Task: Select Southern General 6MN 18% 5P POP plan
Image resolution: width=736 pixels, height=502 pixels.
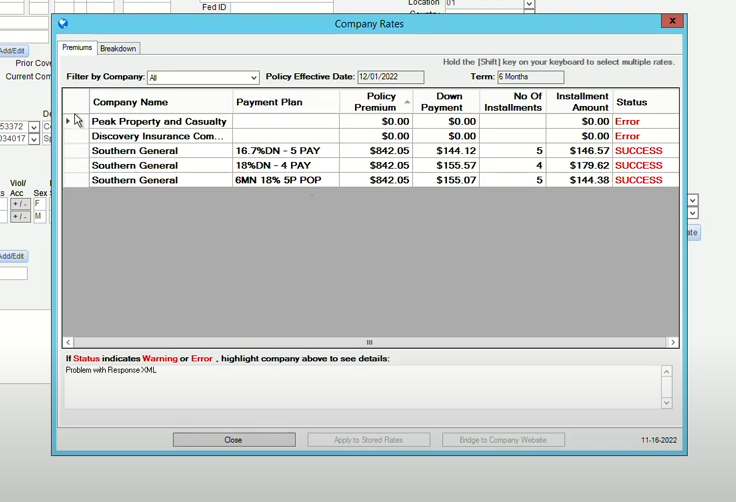Action: click(371, 180)
